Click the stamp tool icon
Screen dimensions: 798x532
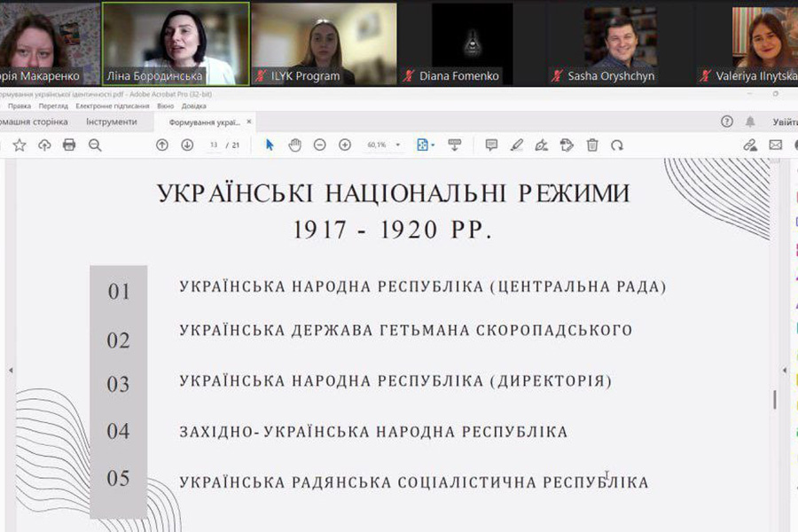(567, 145)
